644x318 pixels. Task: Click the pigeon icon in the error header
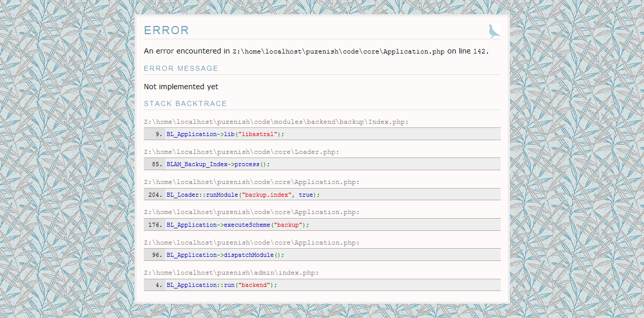click(x=494, y=31)
